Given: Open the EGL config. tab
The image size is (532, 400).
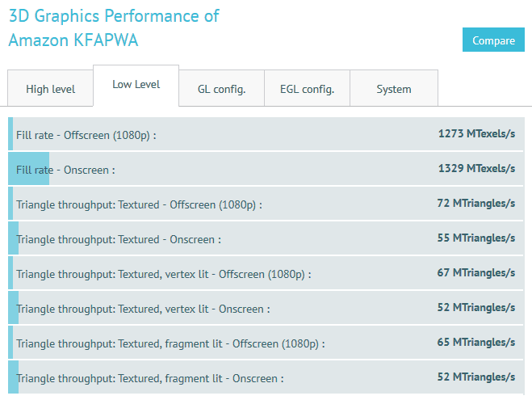Looking at the screenshot, I should coord(307,89).
